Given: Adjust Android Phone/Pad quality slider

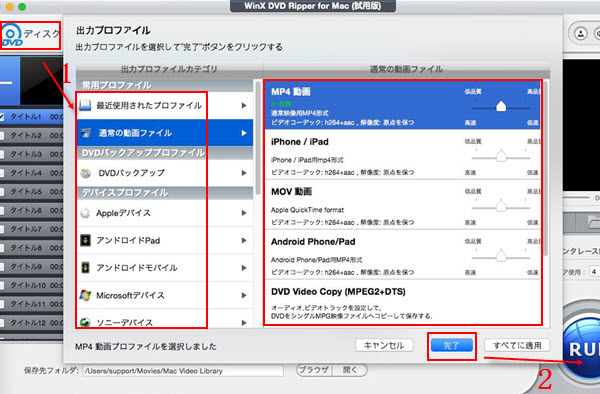Looking at the screenshot, I should [x=501, y=256].
